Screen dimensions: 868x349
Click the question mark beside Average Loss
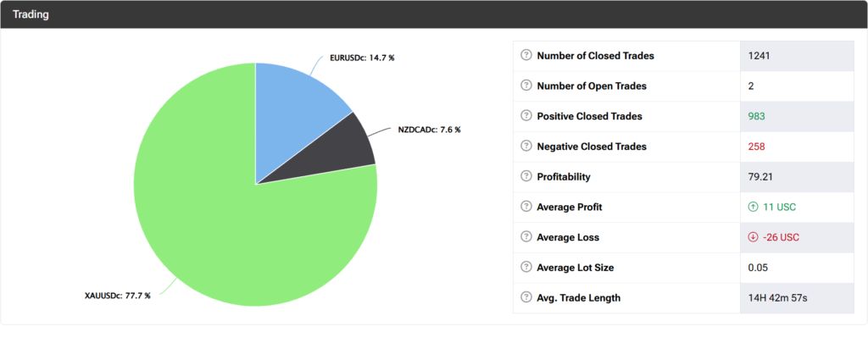pyautogui.click(x=526, y=237)
